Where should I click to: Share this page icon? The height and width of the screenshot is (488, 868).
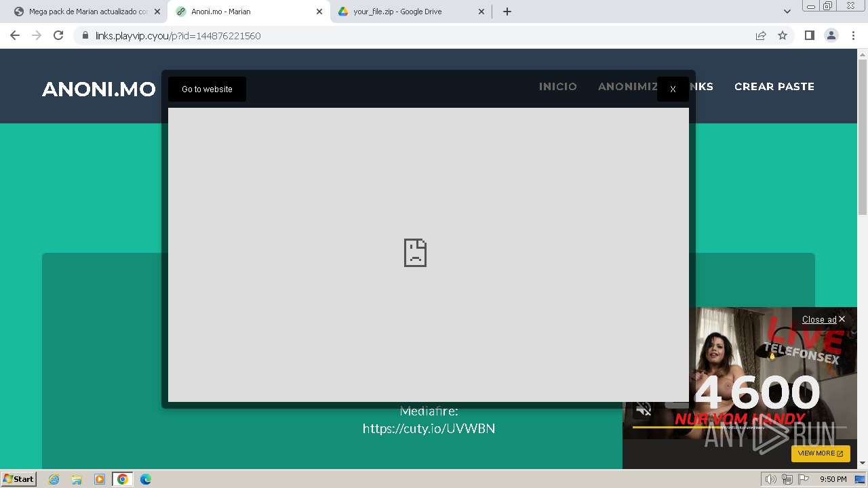pyautogui.click(x=761, y=35)
